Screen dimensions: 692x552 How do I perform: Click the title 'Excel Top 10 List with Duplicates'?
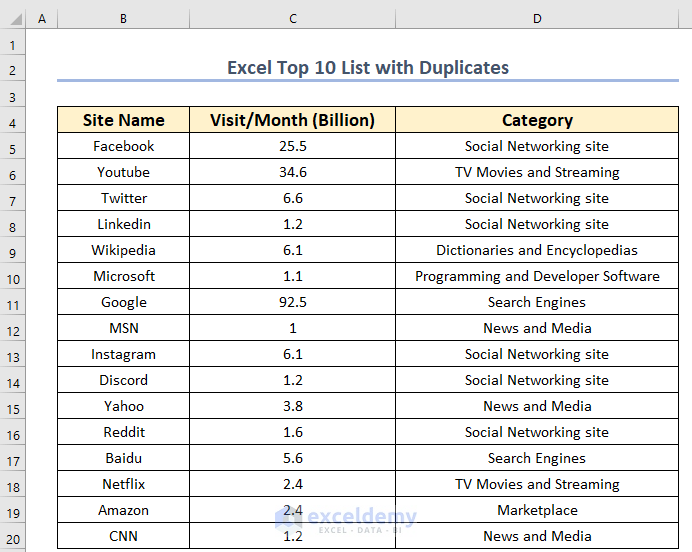(368, 68)
